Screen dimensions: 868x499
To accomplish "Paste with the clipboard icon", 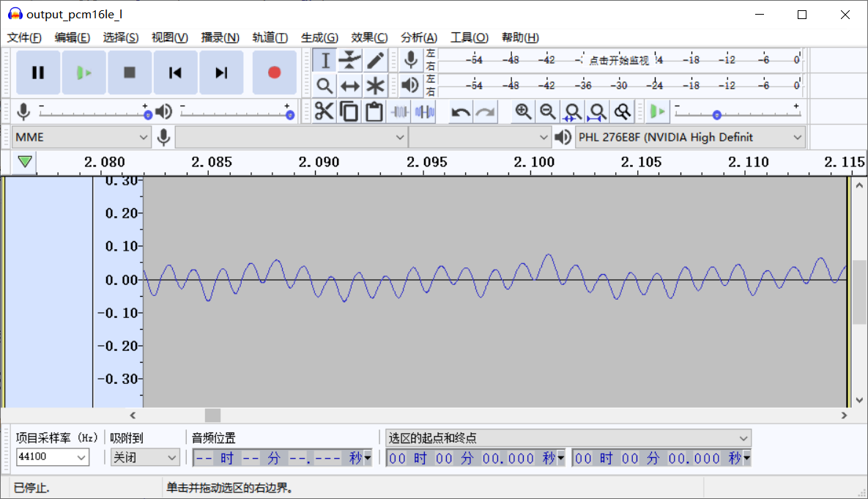I will (374, 112).
